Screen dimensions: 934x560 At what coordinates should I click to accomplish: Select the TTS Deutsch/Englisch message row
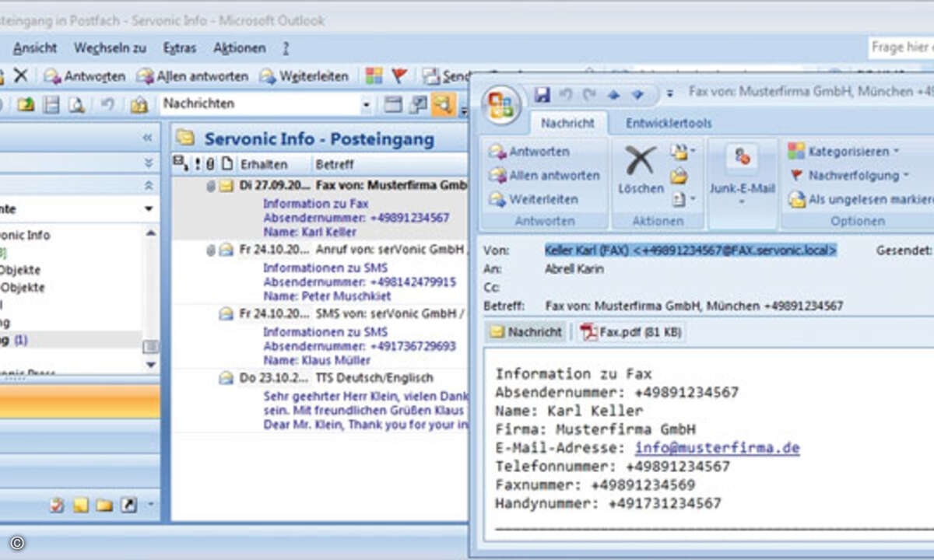point(320,400)
